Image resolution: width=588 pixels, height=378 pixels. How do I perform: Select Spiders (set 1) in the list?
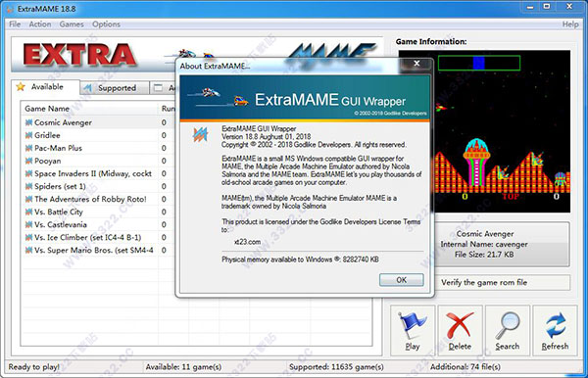click(60, 186)
